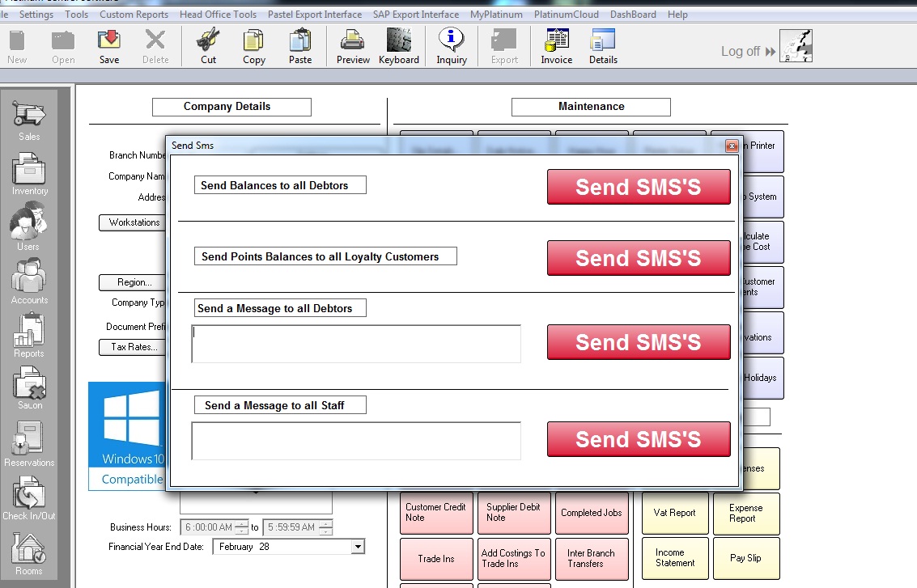917x588 pixels.
Task: Click the Delete toolbar icon
Action: (155, 47)
